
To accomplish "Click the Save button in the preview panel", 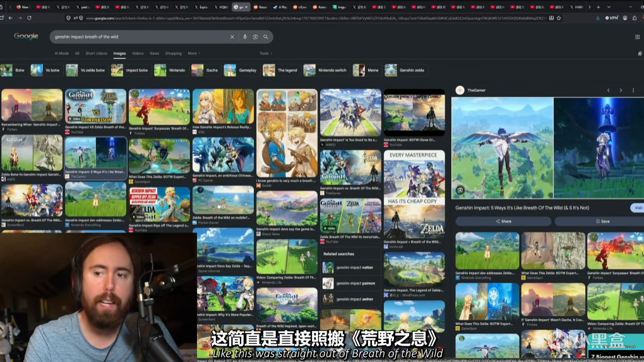I will [600, 221].
